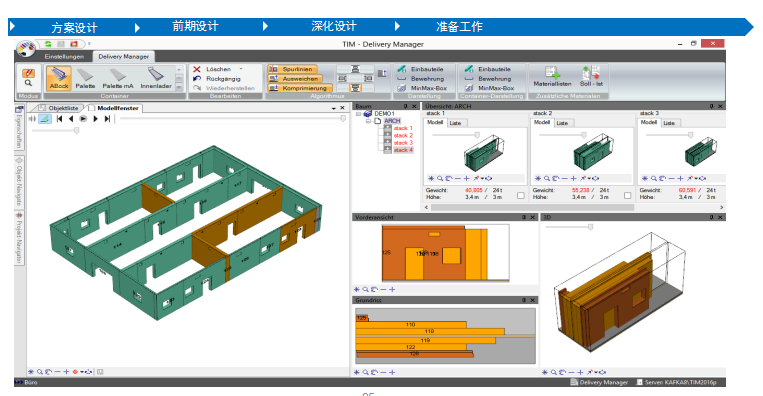Choose the Palette container type
Screen dimensions: 763x396
click(x=85, y=78)
